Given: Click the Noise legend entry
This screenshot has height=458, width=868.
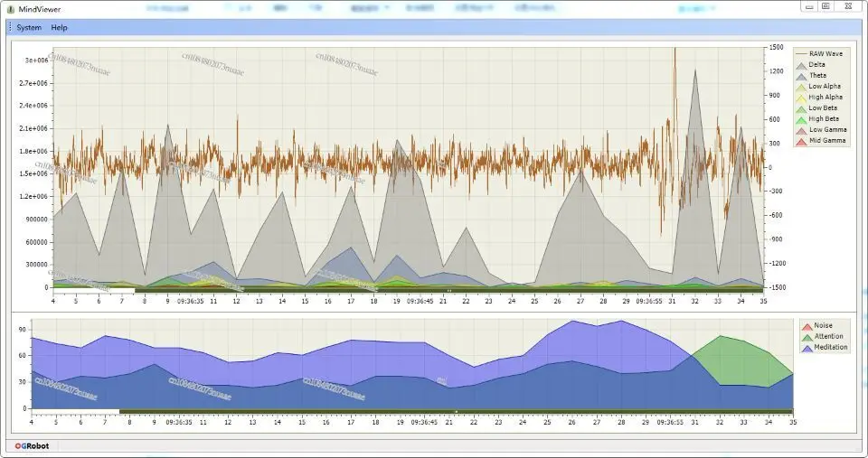Looking at the screenshot, I should [x=817, y=326].
